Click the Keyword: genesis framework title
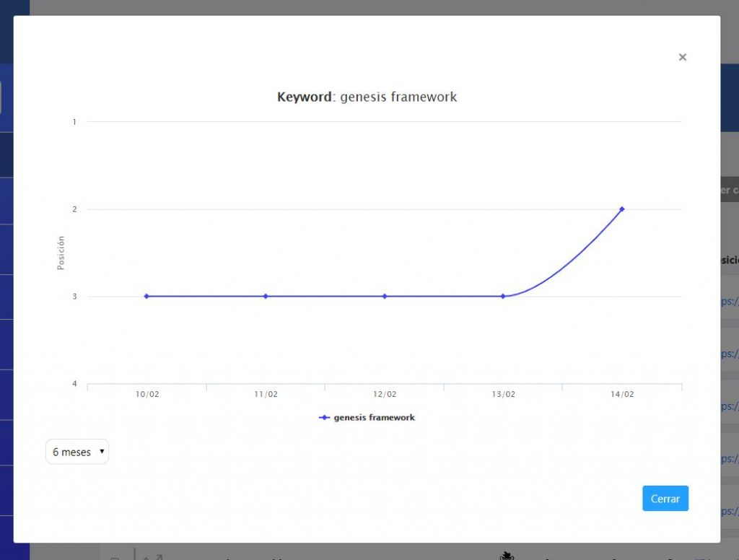 coord(366,97)
